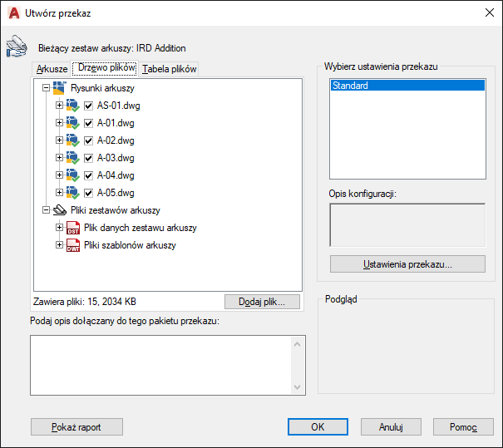Click the A-04.dwg drawing file icon
This screenshot has height=448, width=503.
click(73, 175)
